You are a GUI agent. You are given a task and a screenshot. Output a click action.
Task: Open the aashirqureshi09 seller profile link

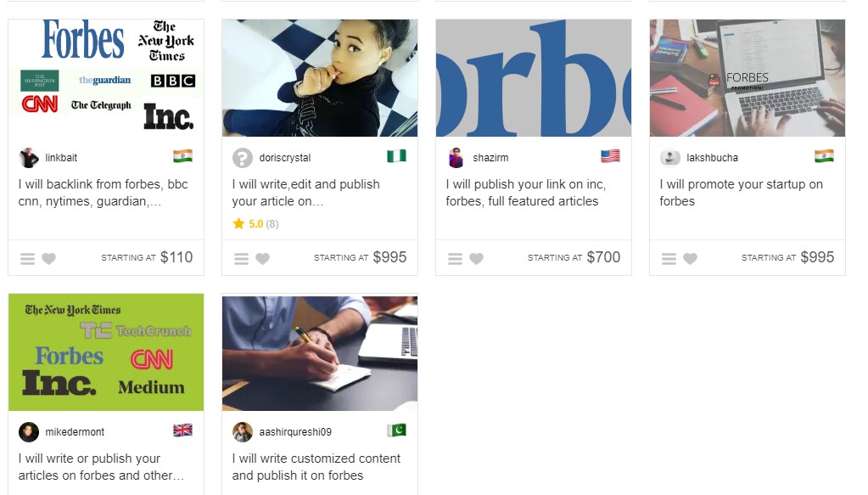(295, 432)
